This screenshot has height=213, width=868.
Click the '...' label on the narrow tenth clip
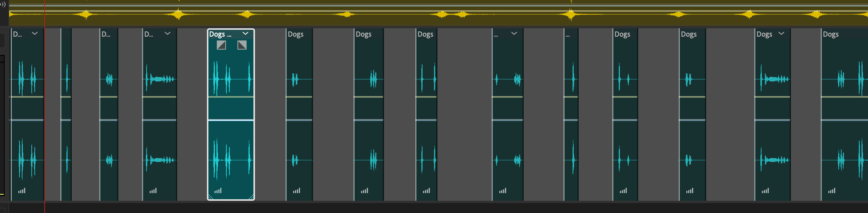(568, 35)
